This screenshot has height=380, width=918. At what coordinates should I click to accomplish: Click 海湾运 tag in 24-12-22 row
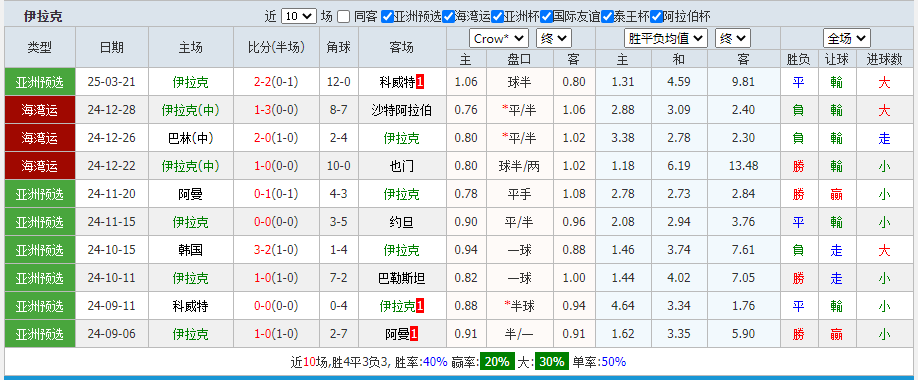point(40,166)
